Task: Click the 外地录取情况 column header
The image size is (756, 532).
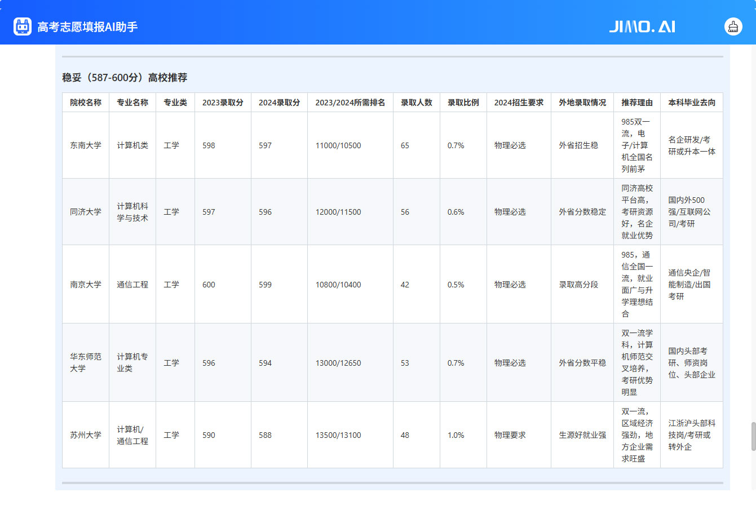Action: point(582,103)
